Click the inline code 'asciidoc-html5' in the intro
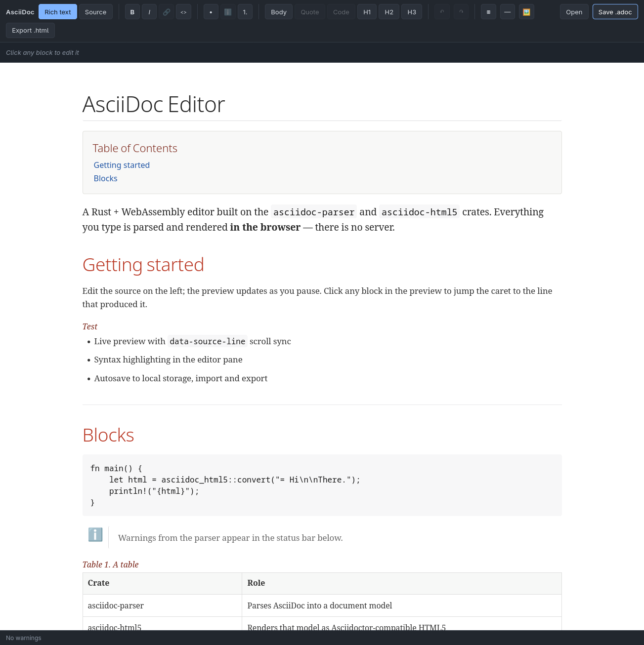The height and width of the screenshot is (645, 644). coord(419,212)
